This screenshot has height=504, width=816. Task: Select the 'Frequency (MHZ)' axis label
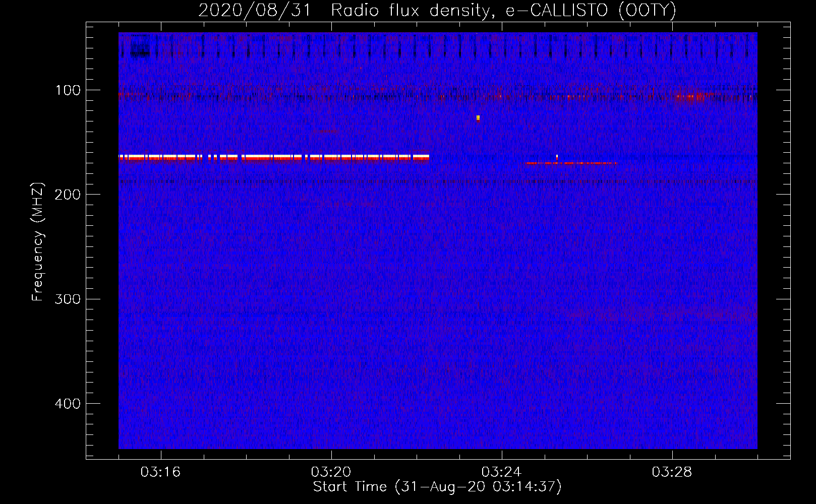38,242
